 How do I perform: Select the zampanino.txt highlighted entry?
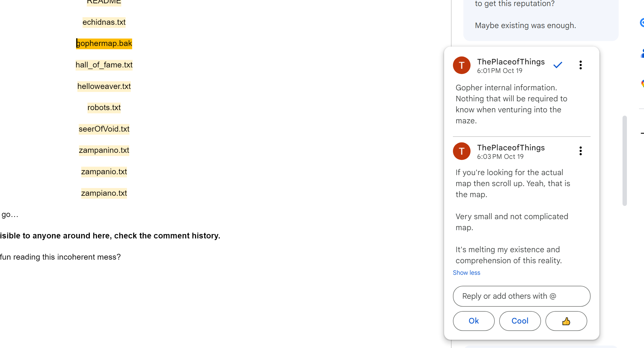[104, 150]
